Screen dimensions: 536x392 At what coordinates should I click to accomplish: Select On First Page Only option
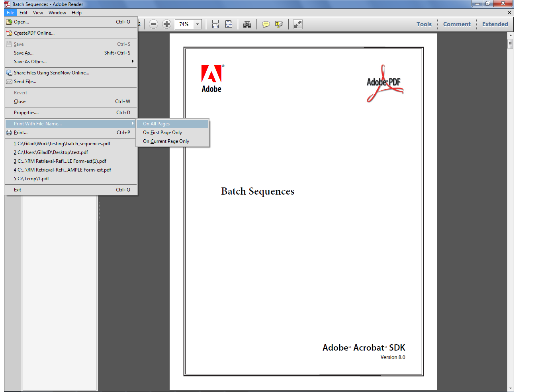tap(162, 132)
